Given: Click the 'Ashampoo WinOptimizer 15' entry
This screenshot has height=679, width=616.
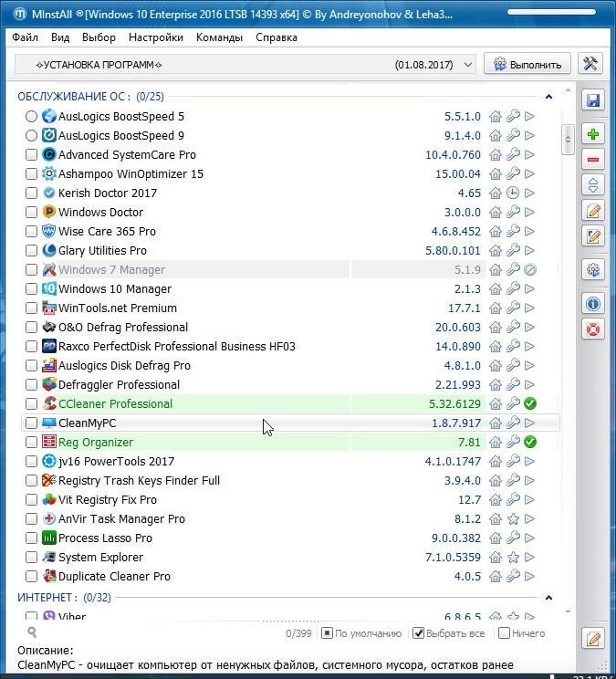Looking at the screenshot, I should [131, 174].
